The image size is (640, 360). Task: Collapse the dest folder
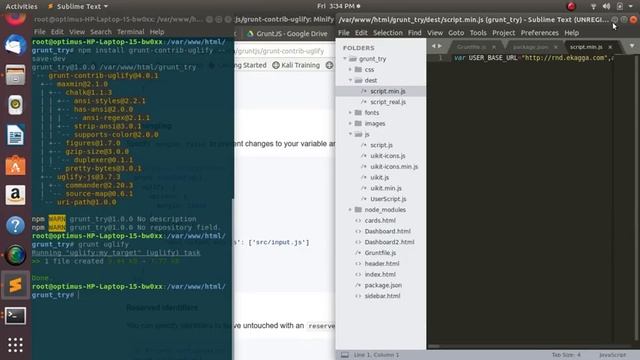[x=350, y=80]
